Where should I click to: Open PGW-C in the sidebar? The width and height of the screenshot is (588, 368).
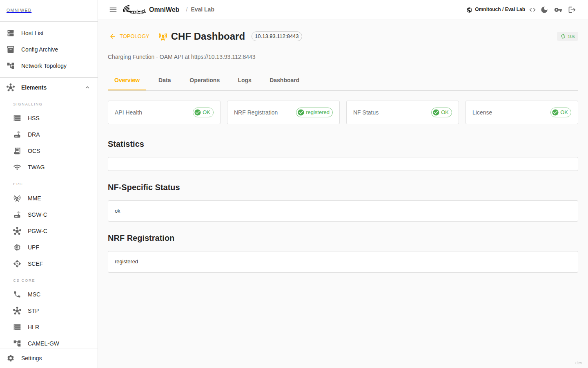pos(49,231)
